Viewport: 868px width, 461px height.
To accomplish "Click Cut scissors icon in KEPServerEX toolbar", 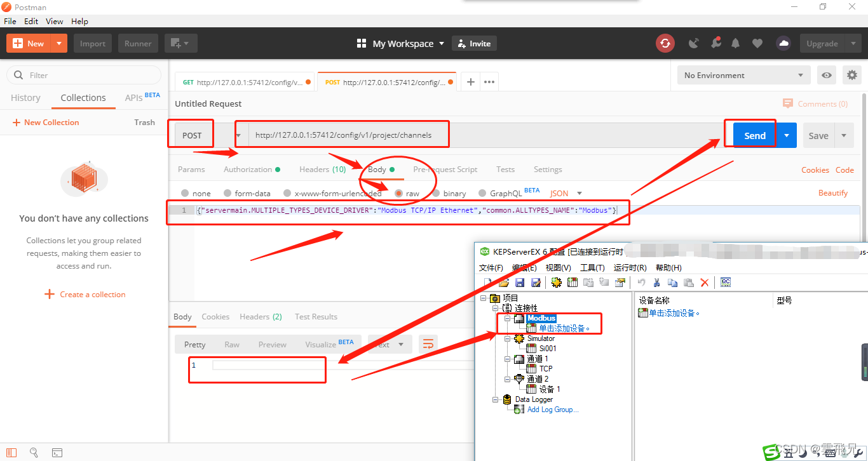I will coord(657,283).
